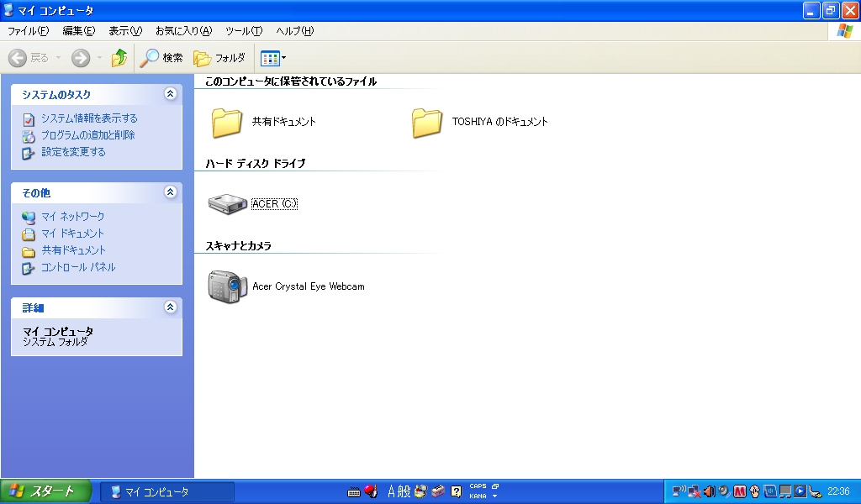The height and width of the screenshot is (504, 861).
Task: Click 設定を変更する link
Action: coord(74,152)
